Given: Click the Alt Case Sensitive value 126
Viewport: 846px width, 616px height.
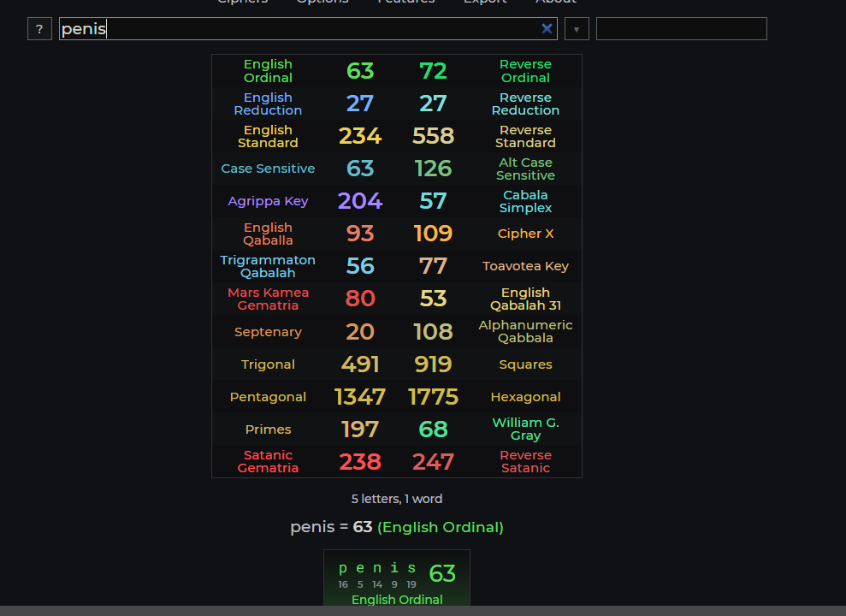Looking at the screenshot, I should click(x=433, y=169).
